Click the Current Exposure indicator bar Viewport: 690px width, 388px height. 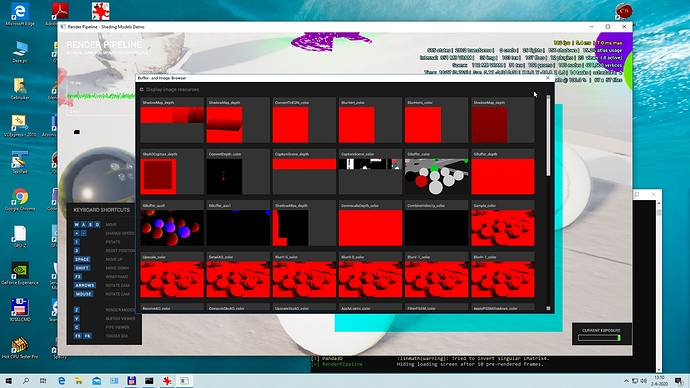[x=599, y=338]
